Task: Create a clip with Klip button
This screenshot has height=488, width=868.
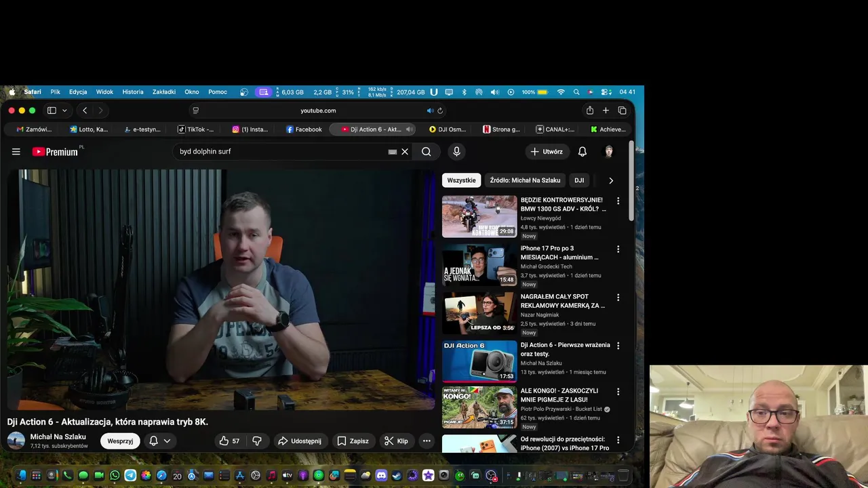Action: 396,441
